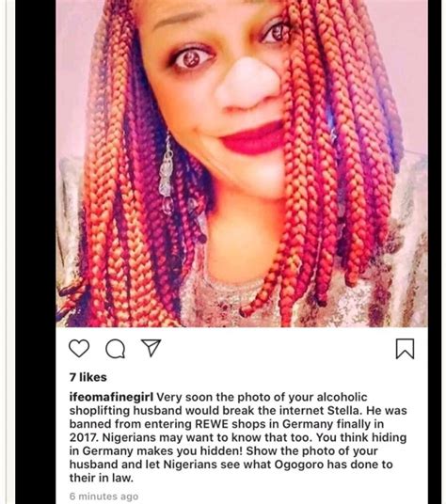Click the dangling crystal earring in the photo
The width and height of the screenshot is (446, 504).
coord(167,174)
